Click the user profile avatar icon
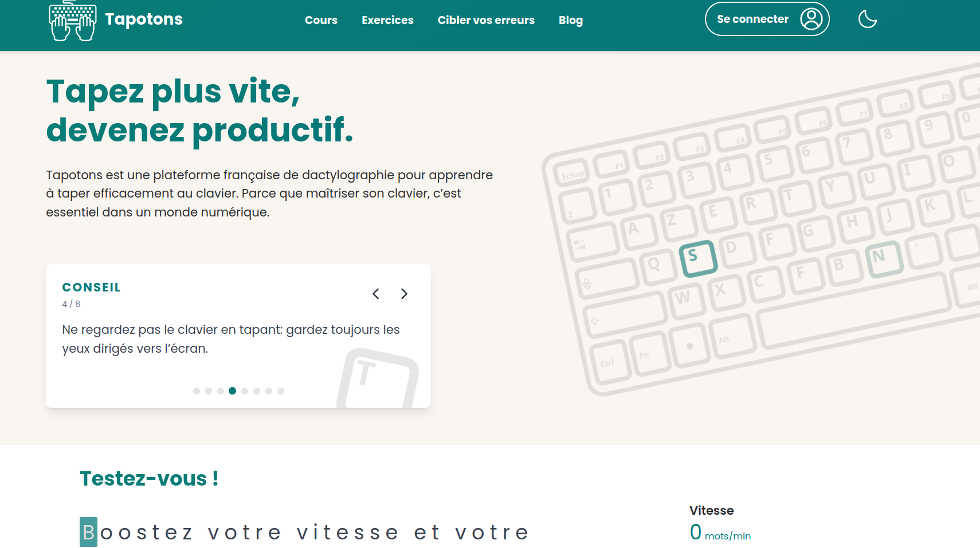 pos(812,19)
